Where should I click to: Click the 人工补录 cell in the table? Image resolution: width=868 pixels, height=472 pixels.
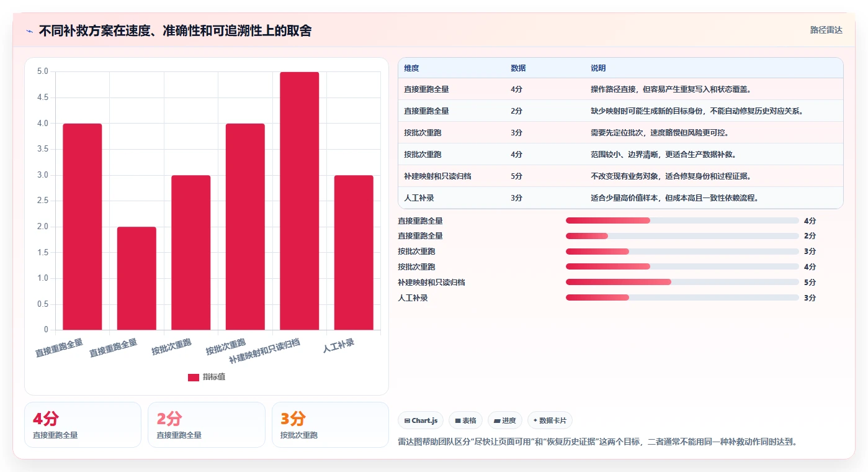419,198
